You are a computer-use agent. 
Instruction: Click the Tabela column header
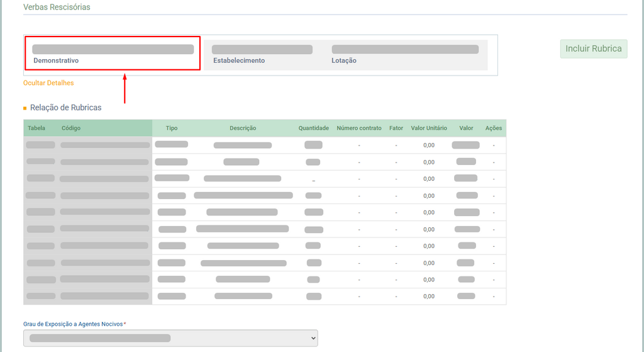click(36, 128)
